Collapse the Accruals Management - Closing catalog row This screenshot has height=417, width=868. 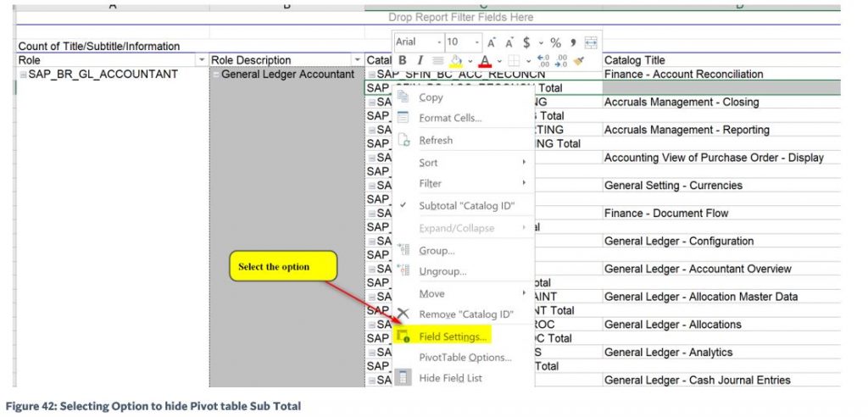tap(372, 102)
